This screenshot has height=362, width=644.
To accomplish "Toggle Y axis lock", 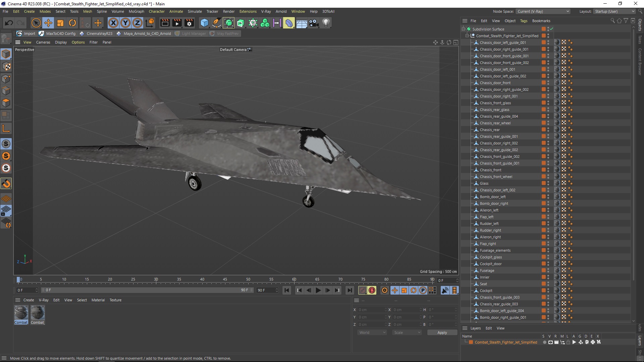I will [125, 23].
